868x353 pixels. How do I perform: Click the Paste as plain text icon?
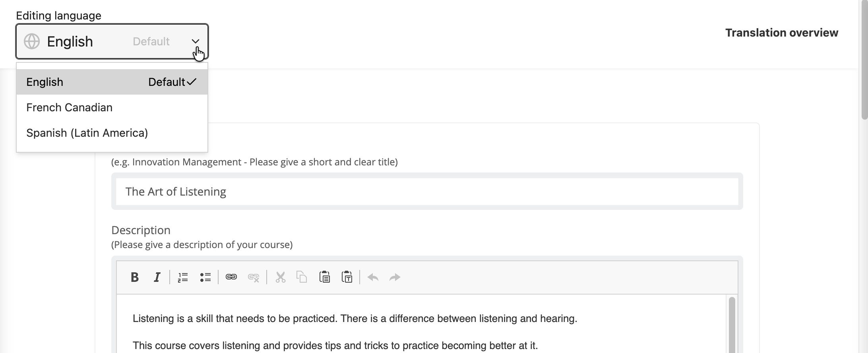point(347,277)
